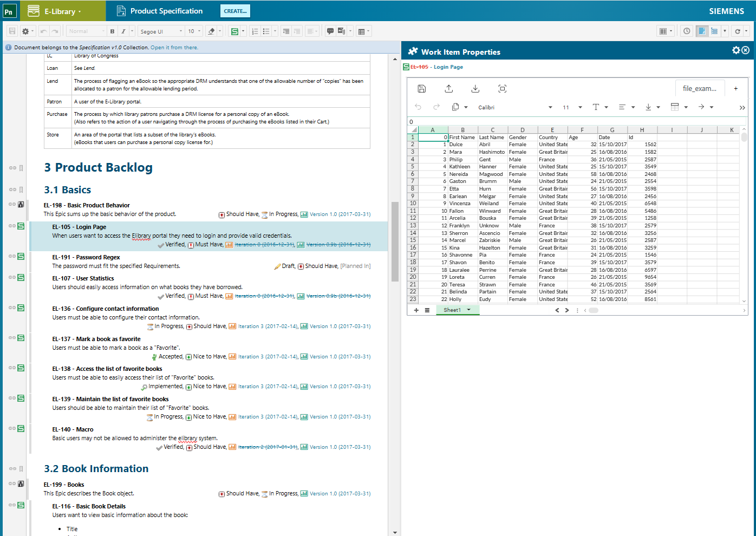The height and width of the screenshot is (536, 756).
Task: Open the comments icon in the toolbar
Action: tap(330, 31)
